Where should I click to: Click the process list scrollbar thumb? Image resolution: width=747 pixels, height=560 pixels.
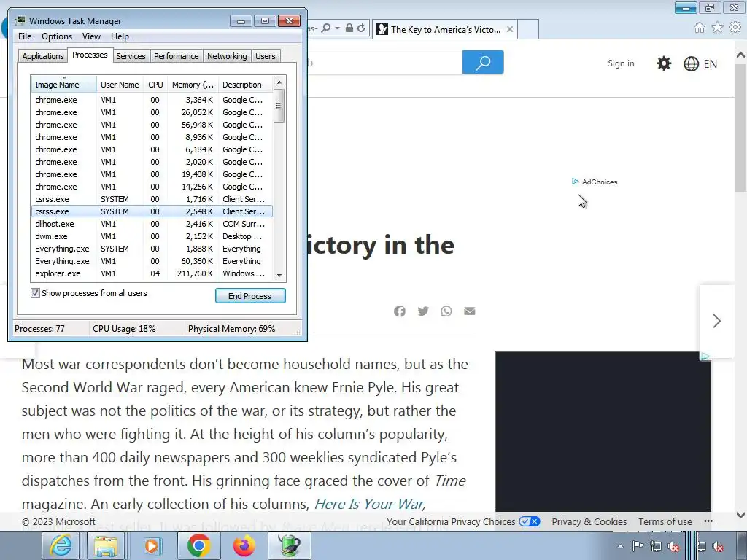[279, 106]
